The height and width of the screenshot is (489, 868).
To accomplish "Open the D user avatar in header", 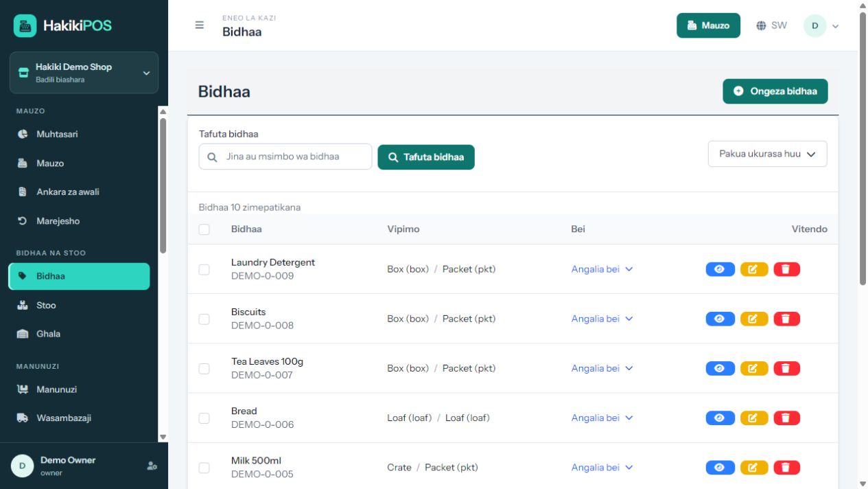I will (x=815, y=25).
